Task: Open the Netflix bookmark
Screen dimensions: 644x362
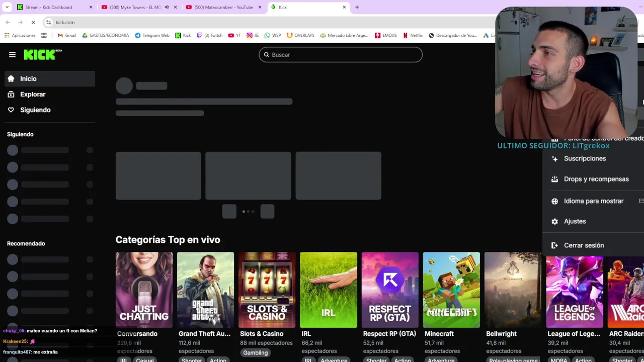Action: point(413,35)
